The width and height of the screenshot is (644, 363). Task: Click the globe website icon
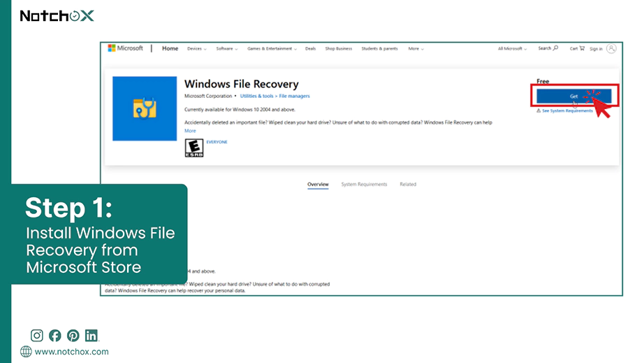pyautogui.click(x=26, y=352)
